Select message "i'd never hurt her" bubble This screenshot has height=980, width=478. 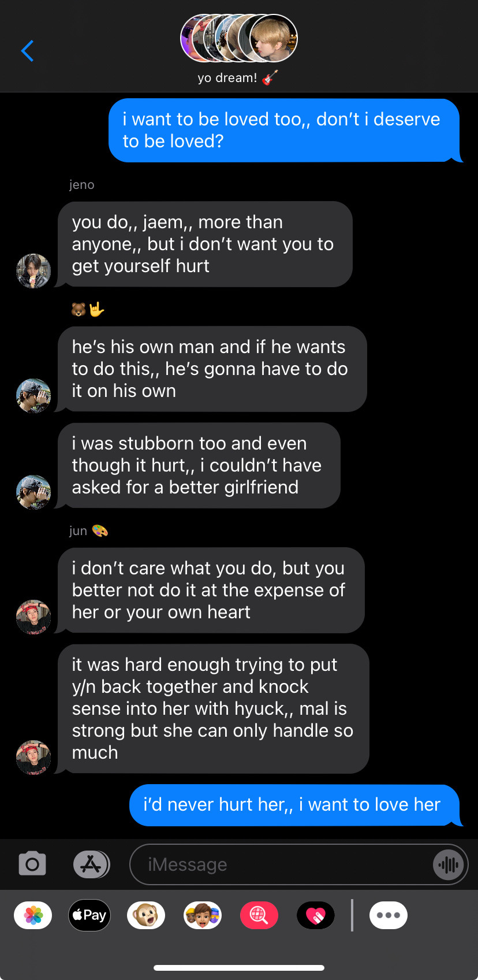pyautogui.click(x=295, y=805)
